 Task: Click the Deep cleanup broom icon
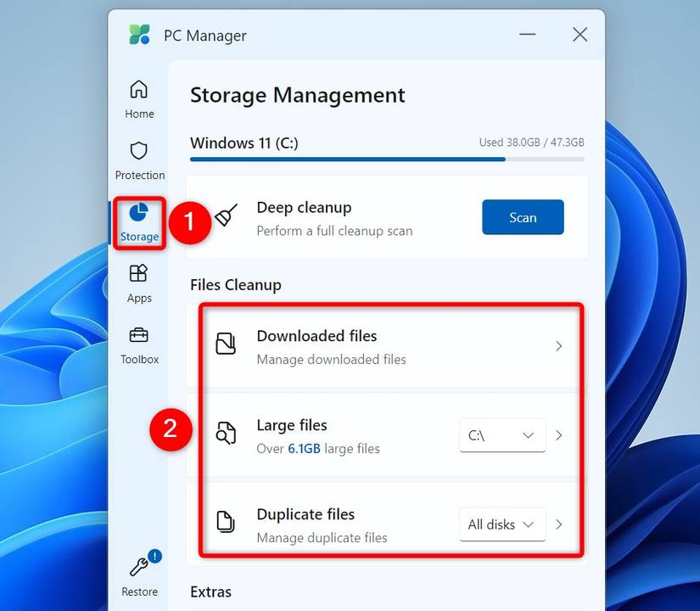pos(227,216)
